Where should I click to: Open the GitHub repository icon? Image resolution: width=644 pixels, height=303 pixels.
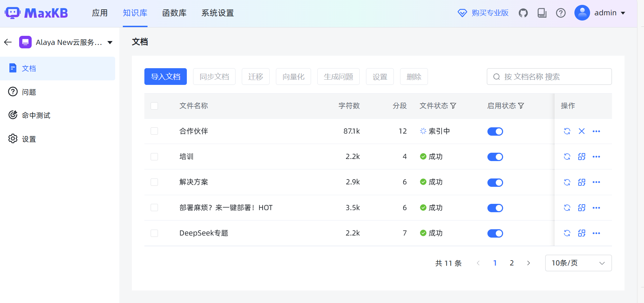(x=523, y=13)
